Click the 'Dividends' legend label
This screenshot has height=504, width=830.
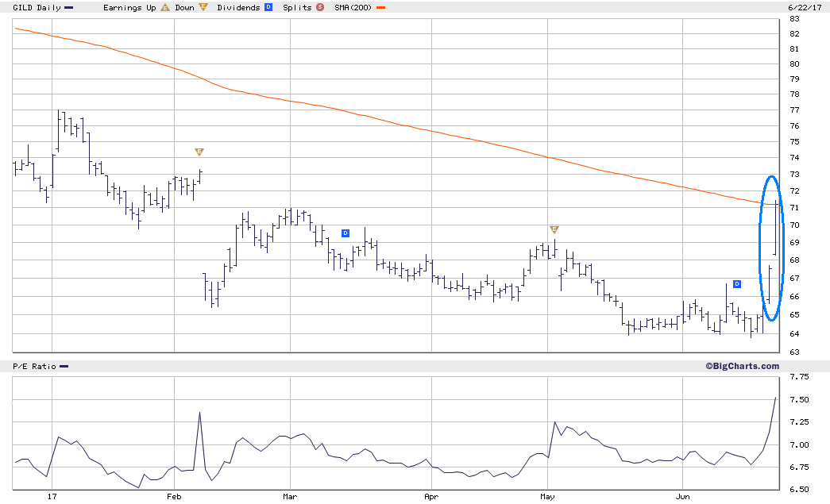click(239, 8)
